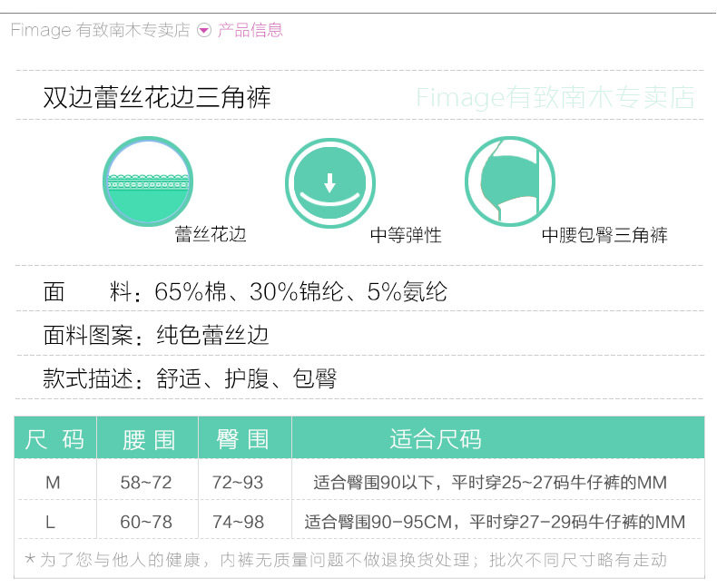Click waist value 60~78
This screenshot has height=588, width=717.
[146, 522]
